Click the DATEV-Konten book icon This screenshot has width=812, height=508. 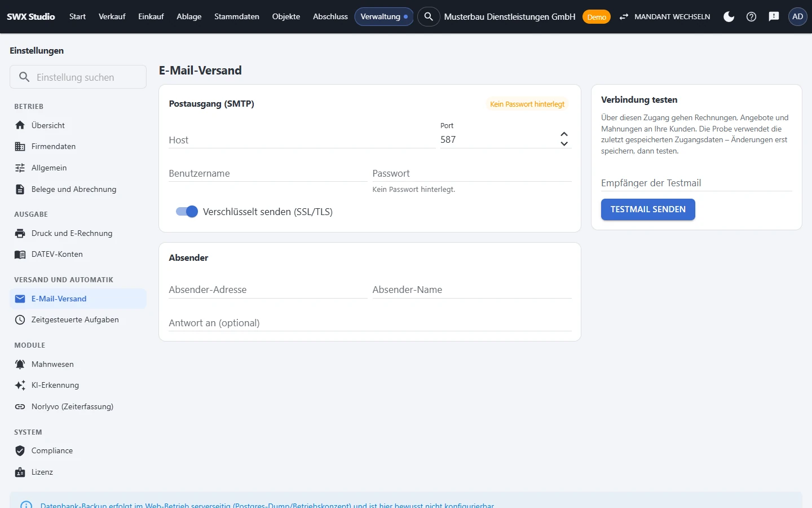coord(20,254)
